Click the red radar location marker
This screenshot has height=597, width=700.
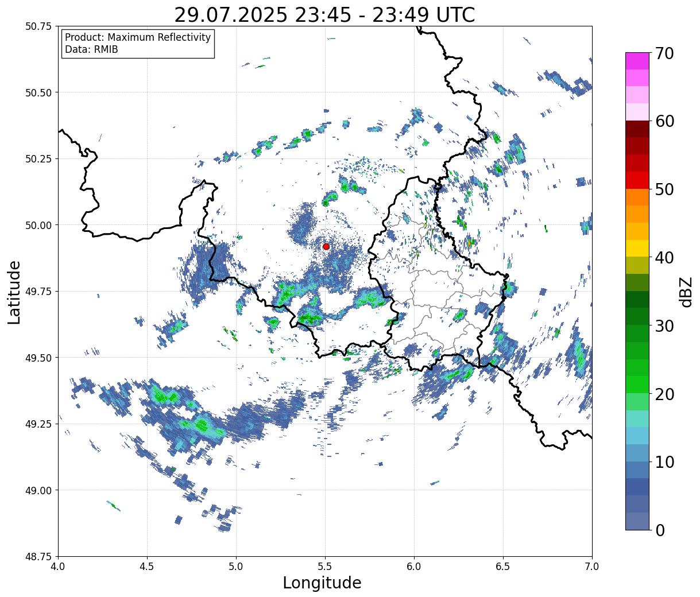pyautogui.click(x=326, y=246)
